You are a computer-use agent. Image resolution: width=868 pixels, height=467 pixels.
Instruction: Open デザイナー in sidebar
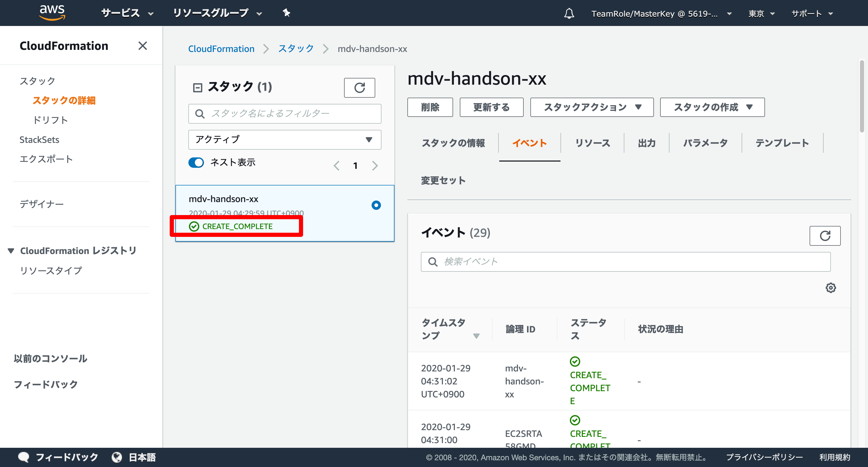pos(42,204)
